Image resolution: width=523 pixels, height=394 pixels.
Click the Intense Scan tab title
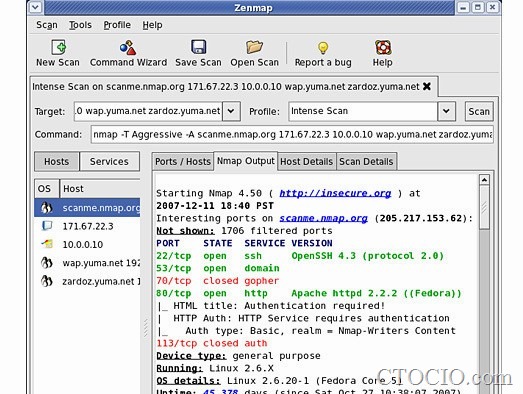tap(225, 87)
